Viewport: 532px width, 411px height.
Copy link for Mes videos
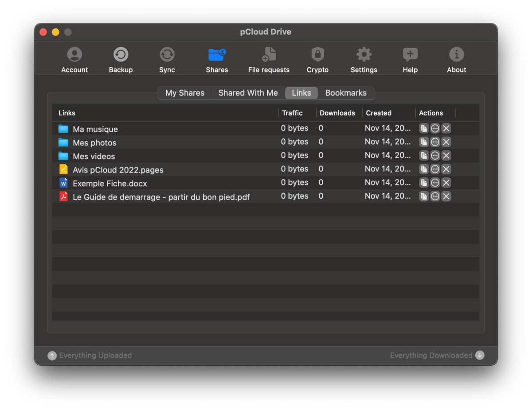pos(424,156)
